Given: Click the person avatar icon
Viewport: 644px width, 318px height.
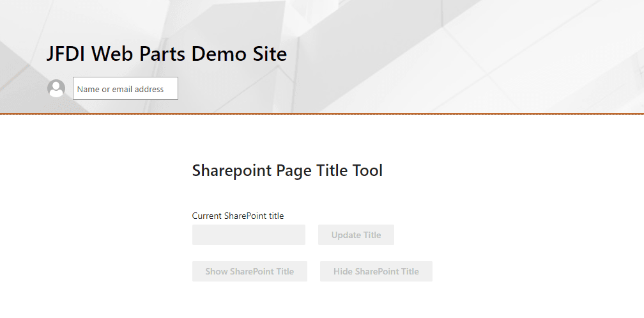Looking at the screenshot, I should 56,88.
